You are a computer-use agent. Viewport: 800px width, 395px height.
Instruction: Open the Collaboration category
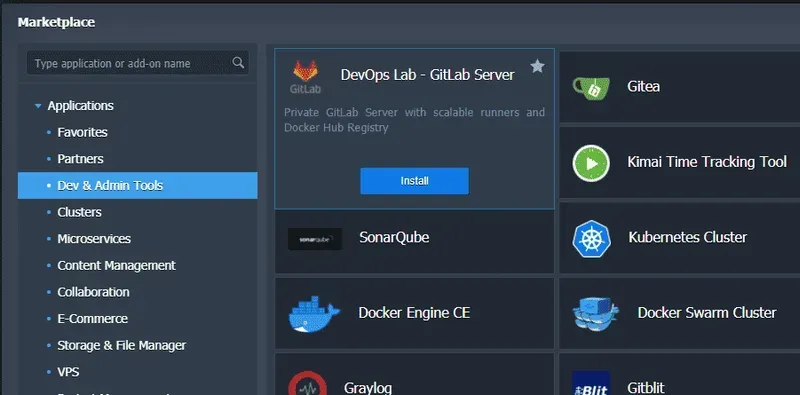pyautogui.click(x=93, y=292)
